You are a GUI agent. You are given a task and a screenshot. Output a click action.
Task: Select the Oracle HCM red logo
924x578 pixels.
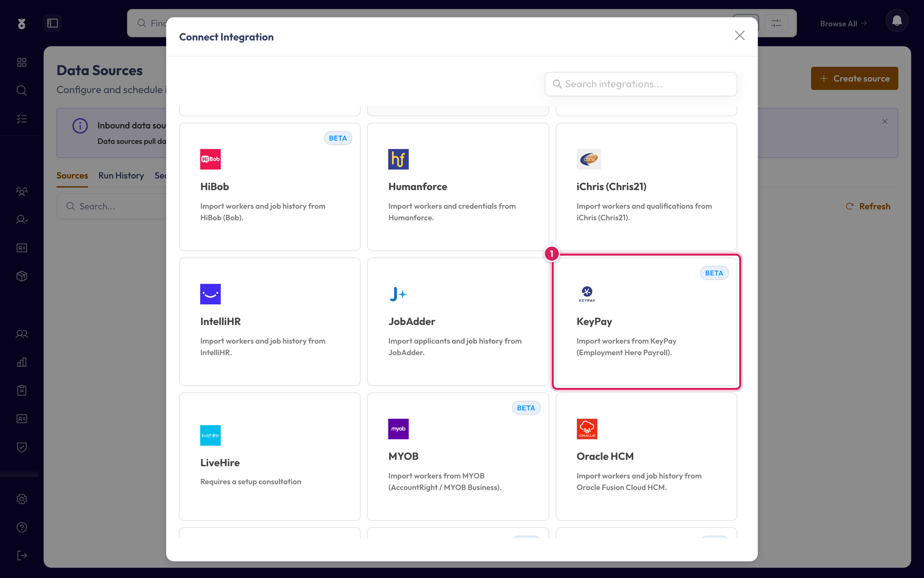click(587, 429)
